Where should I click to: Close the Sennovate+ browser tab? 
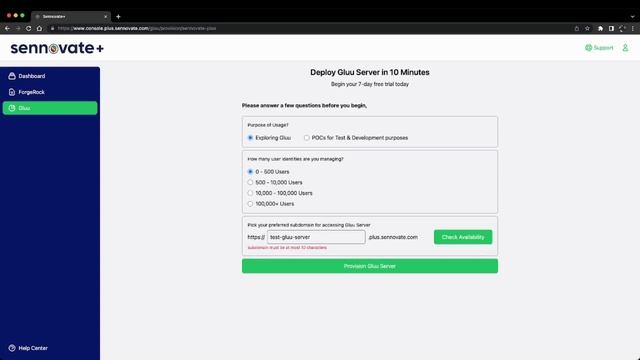pyautogui.click(x=105, y=17)
